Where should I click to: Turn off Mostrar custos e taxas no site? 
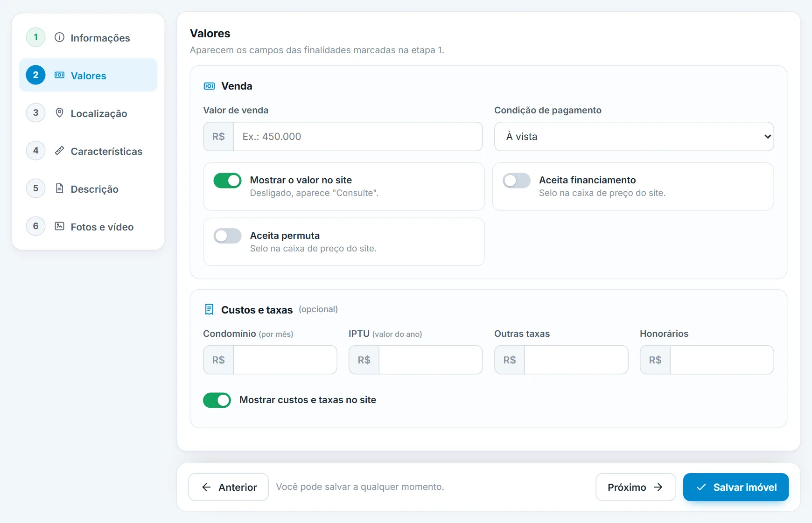pyautogui.click(x=217, y=400)
